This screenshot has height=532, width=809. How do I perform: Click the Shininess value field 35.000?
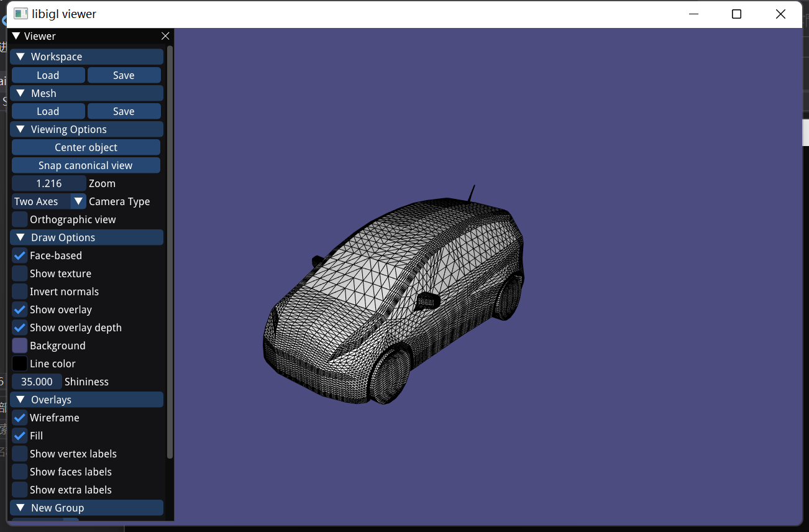point(37,382)
